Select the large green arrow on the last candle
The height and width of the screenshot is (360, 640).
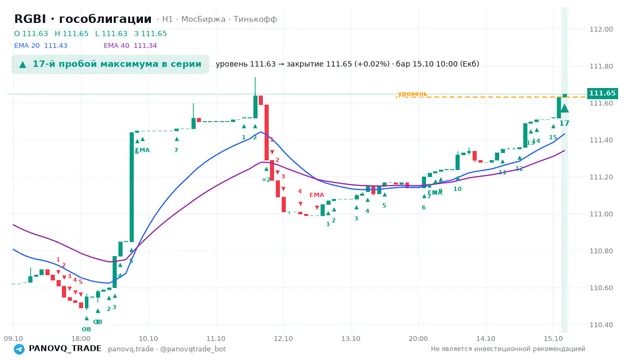[564, 108]
